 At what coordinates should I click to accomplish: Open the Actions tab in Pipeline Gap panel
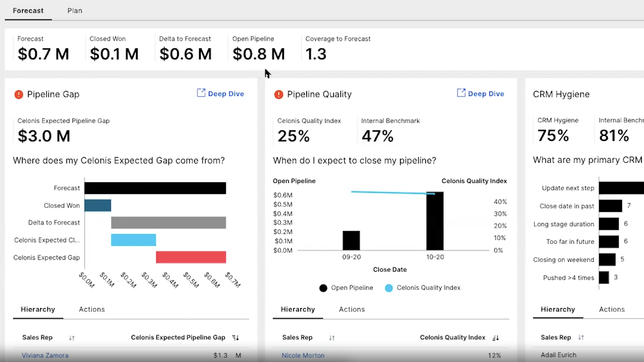point(92,309)
